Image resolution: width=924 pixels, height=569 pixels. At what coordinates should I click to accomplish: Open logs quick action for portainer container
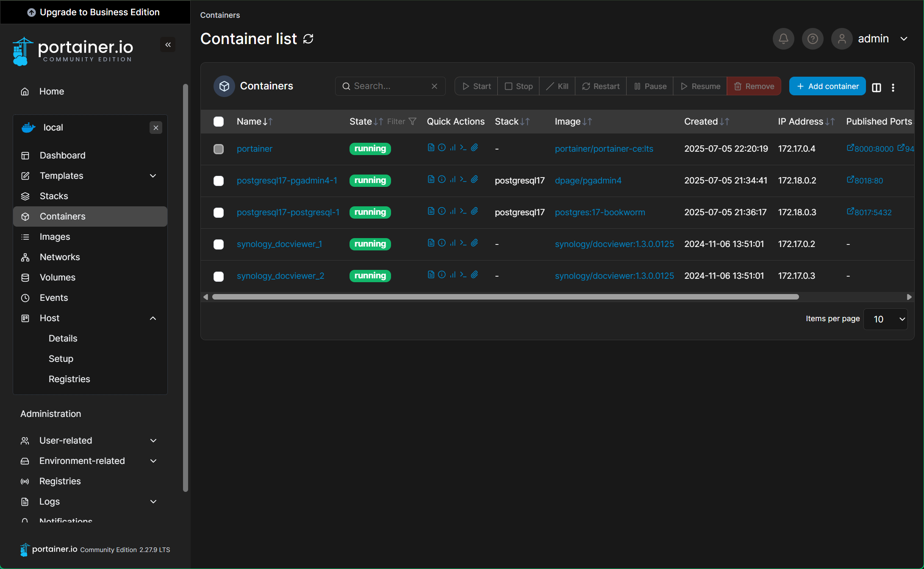431,147
